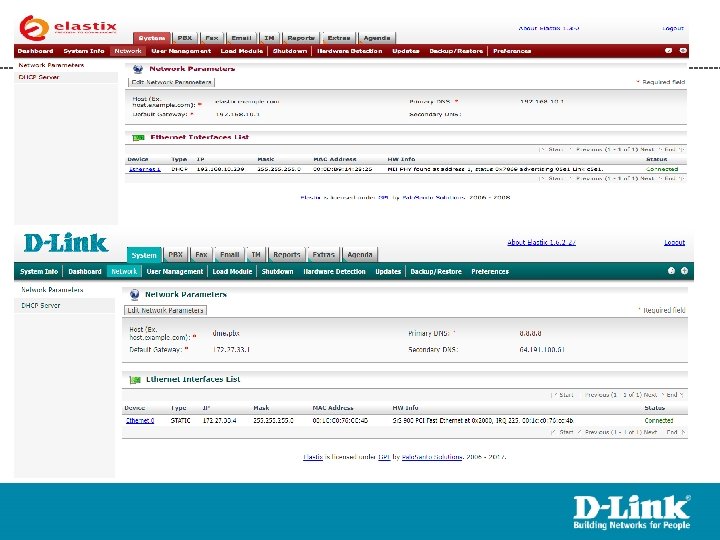
Task: Click the STATIC type cell for Ethernet 0
Action: pyautogui.click(x=180, y=420)
